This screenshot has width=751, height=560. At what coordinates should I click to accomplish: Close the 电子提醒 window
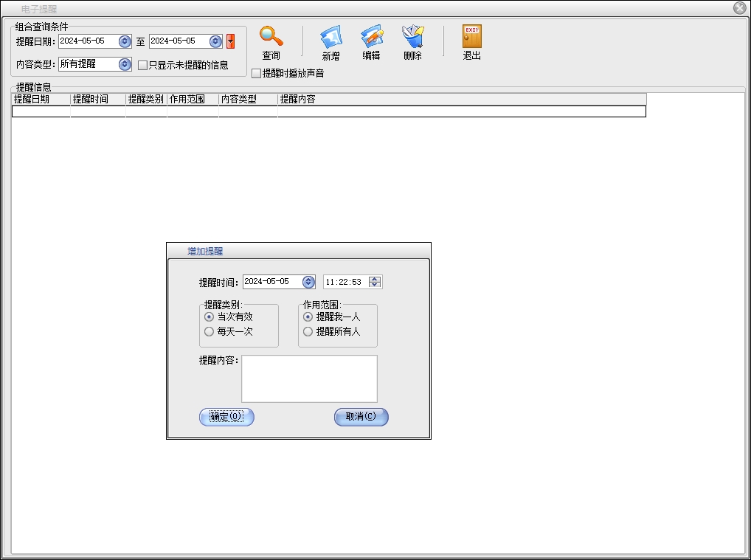click(739, 8)
